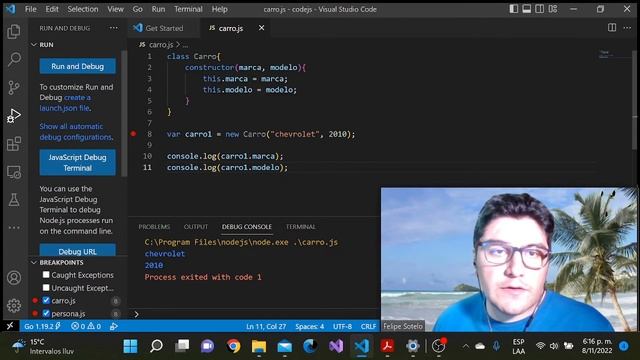Collapse the BREAKPOINTS section
Image resolution: width=640 pixels, height=360 pixels.
pos(34,262)
